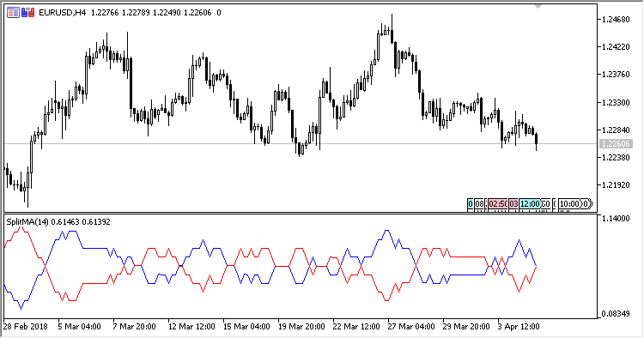644x338 pixels.
Task: Click the 1.24220 price scale value
Action: [616, 47]
